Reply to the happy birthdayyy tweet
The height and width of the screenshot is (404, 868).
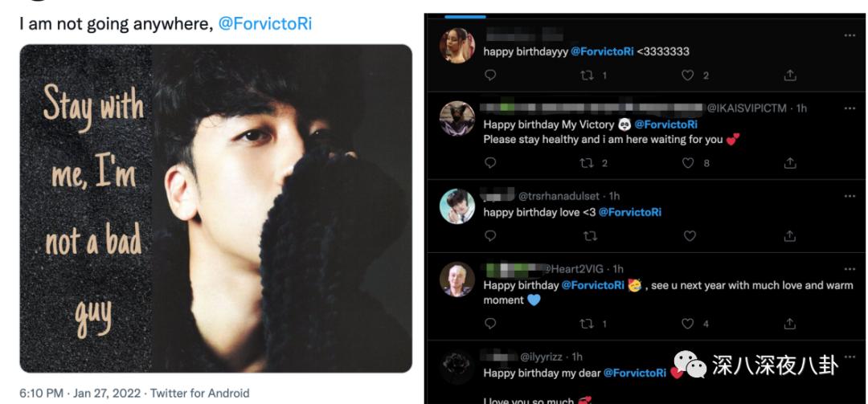point(491,75)
